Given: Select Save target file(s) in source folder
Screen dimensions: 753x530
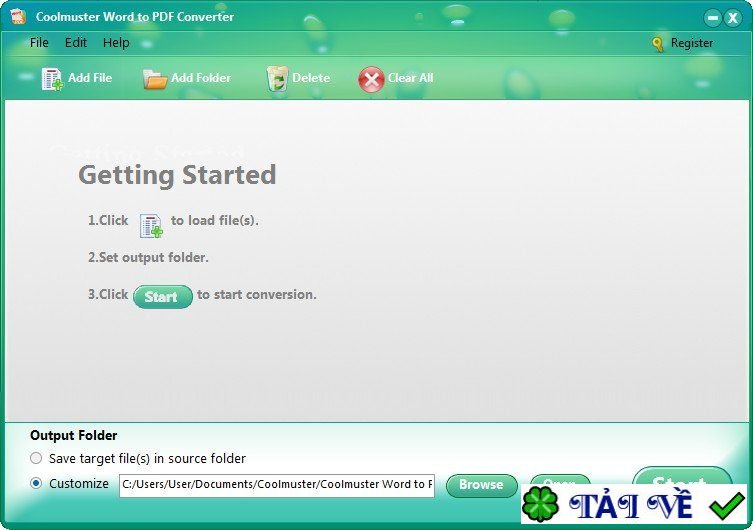Looking at the screenshot, I should pos(36,458).
